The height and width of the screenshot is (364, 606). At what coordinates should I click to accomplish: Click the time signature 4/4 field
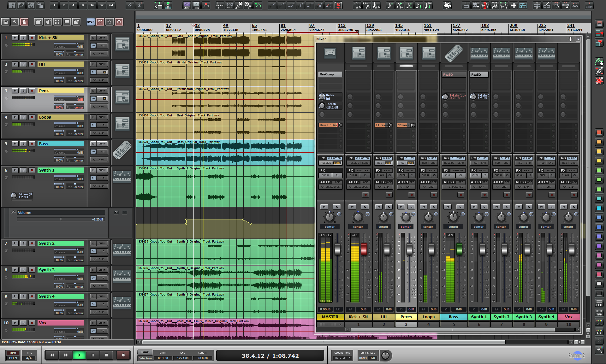29,358
